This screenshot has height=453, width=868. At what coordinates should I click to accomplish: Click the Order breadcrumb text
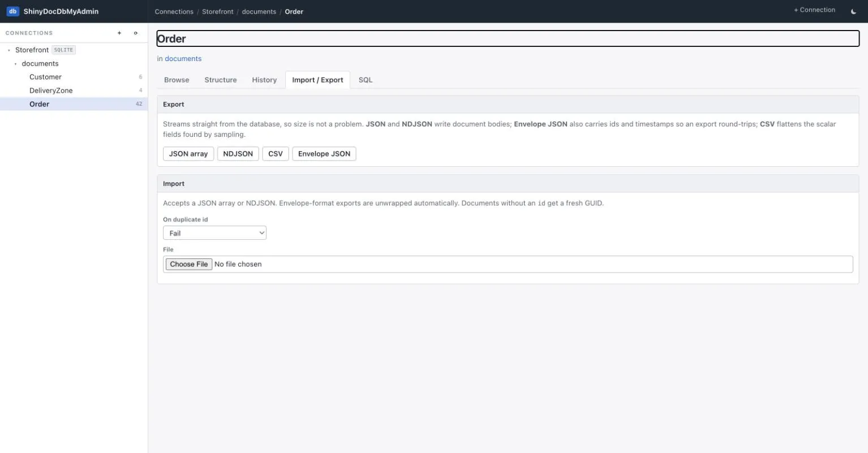pyautogui.click(x=294, y=11)
